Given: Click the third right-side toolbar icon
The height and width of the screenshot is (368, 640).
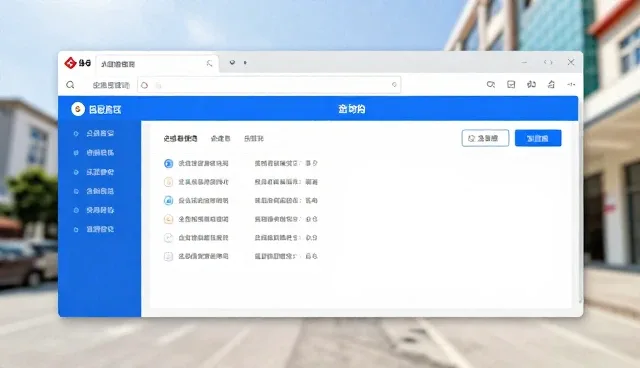Looking at the screenshot, I should [531, 84].
